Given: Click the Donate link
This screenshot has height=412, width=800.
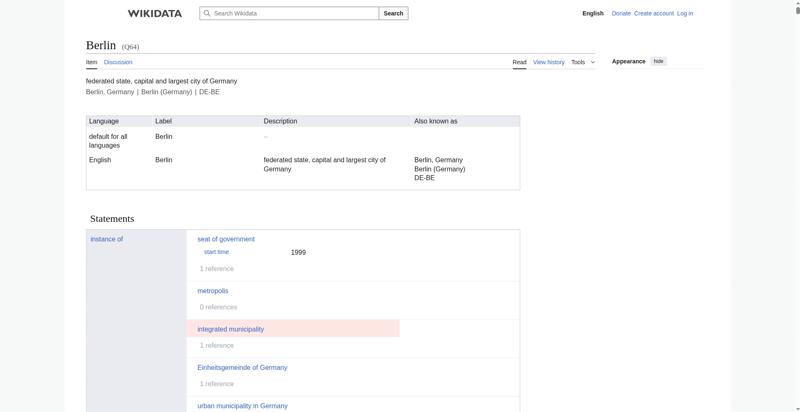Looking at the screenshot, I should tap(621, 13).
